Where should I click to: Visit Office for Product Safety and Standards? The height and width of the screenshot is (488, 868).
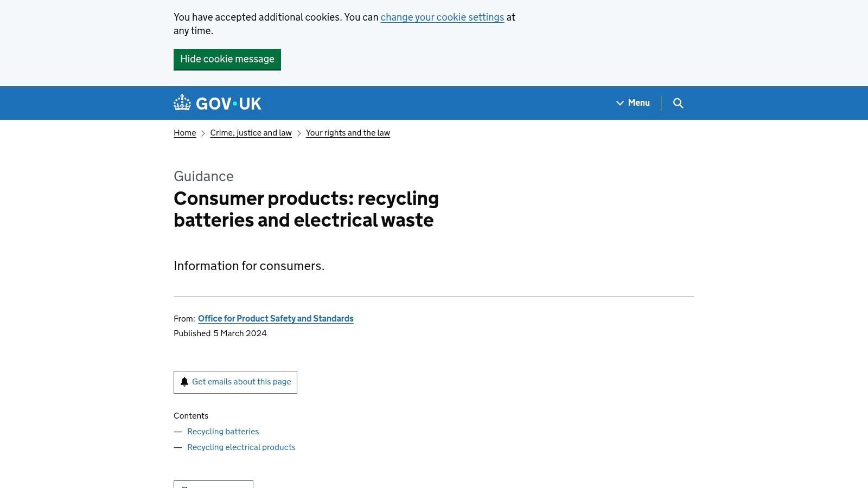tap(276, 319)
